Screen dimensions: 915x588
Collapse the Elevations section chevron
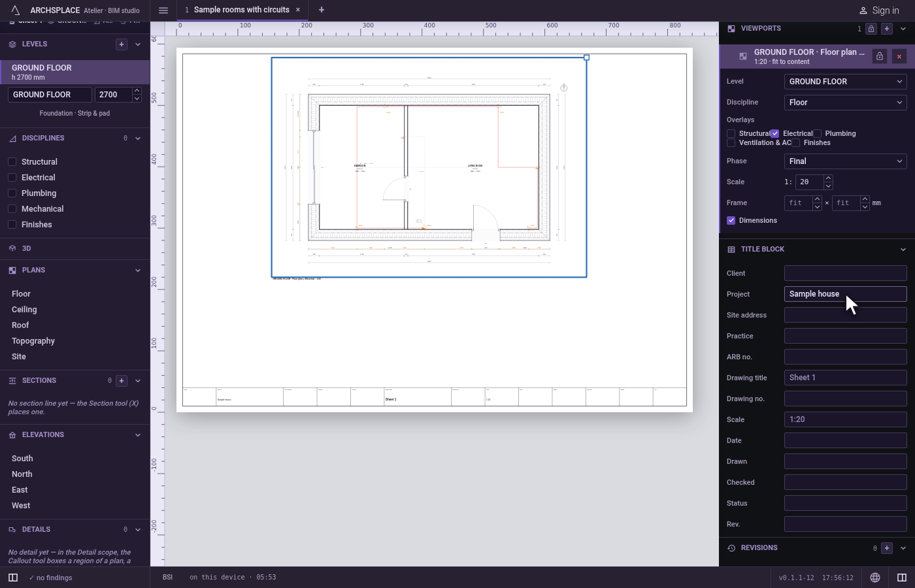pos(138,435)
